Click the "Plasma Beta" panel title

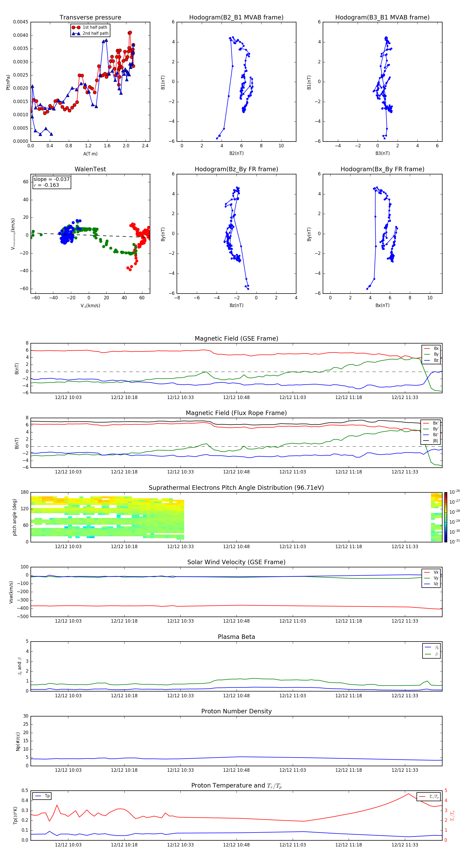236,637
